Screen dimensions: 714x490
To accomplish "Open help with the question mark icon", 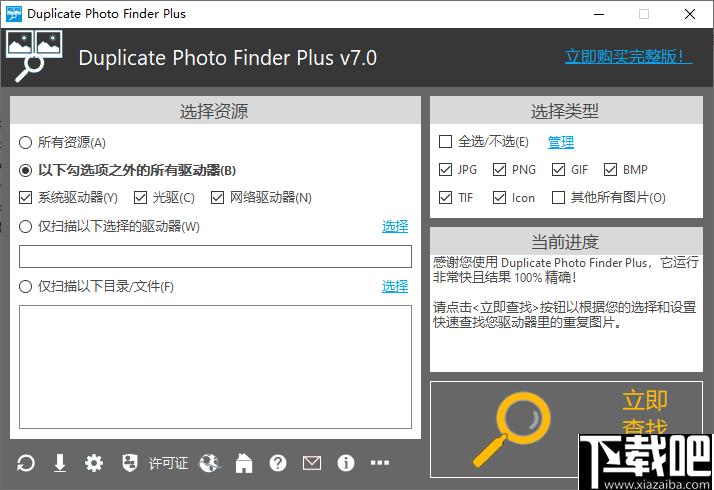I will (278, 464).
